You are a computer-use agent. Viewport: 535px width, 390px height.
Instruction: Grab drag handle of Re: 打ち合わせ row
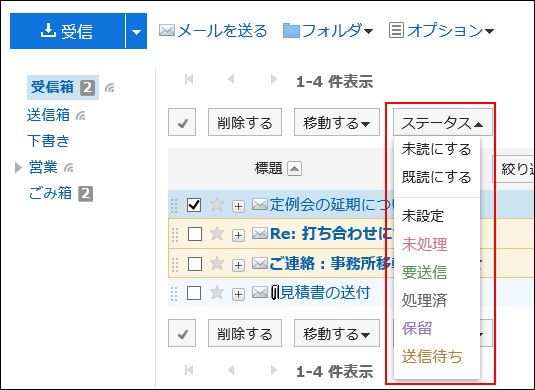[x=175, y=235]
